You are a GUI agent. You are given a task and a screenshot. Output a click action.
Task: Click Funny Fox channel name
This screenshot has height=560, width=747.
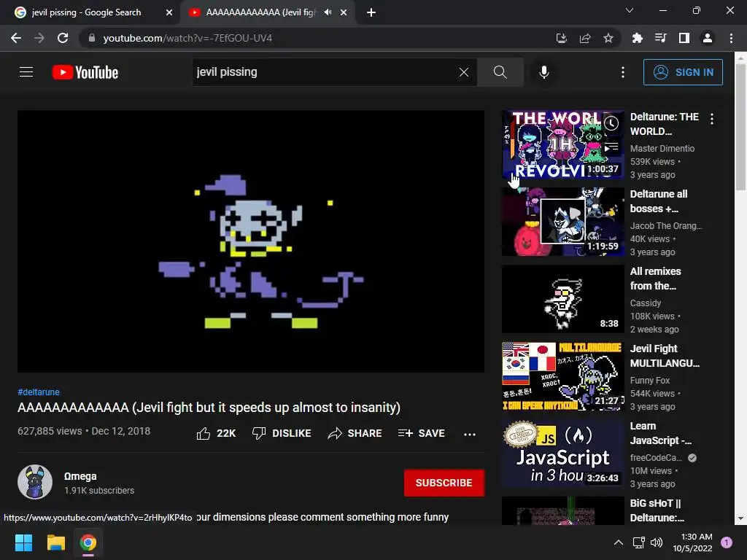click(x=650, y=381)
